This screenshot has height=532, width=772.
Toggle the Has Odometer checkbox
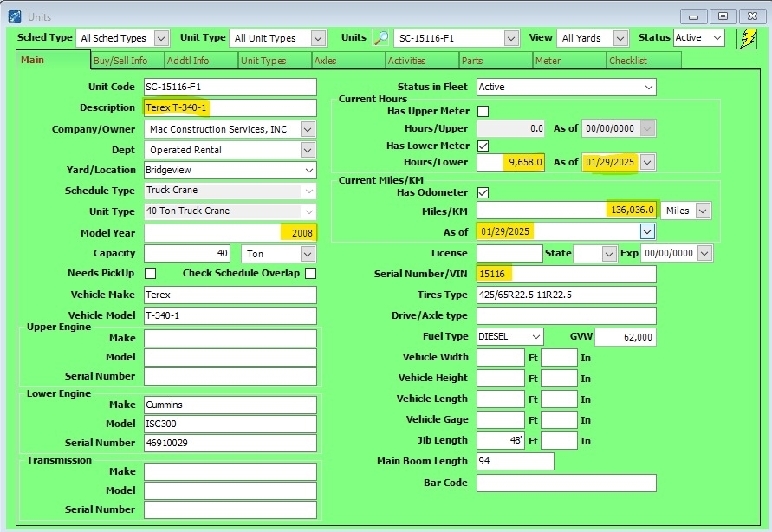tap(483, 192)
